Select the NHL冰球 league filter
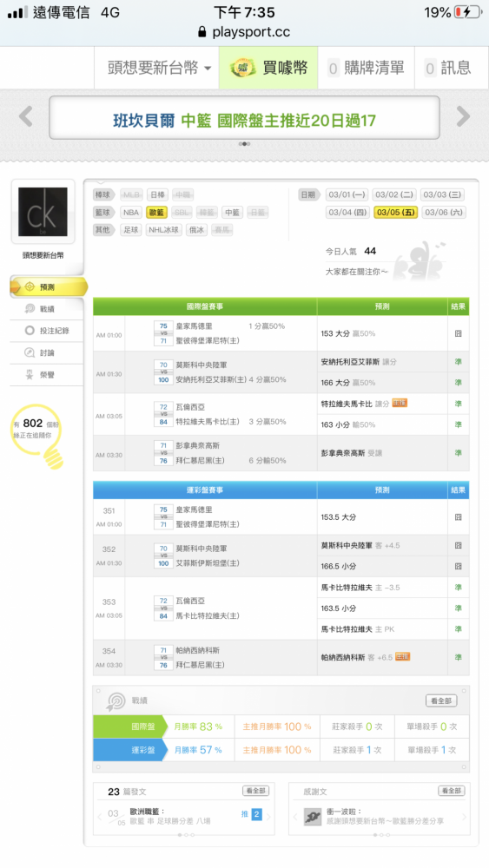The image size is (489, 868). (x=164, y=230)
